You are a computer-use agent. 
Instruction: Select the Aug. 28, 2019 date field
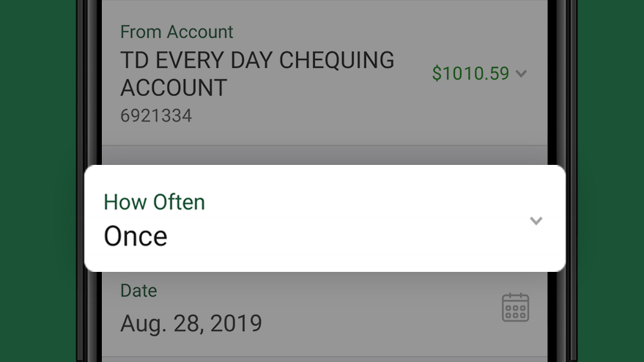191,323
